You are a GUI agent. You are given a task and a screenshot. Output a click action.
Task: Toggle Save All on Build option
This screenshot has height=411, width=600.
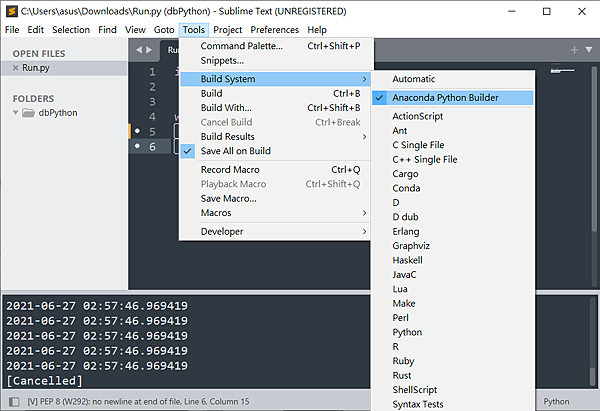[x=274, y=151]
